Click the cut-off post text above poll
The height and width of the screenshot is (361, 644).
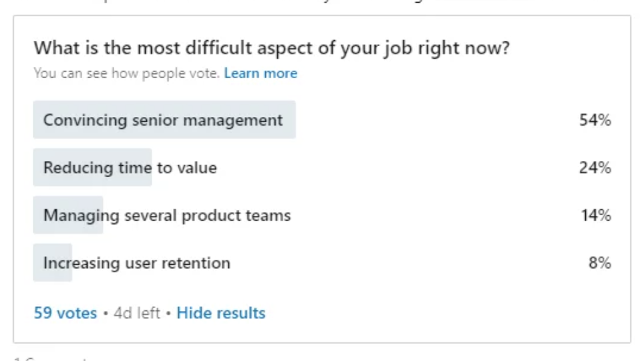pos(267,3)
